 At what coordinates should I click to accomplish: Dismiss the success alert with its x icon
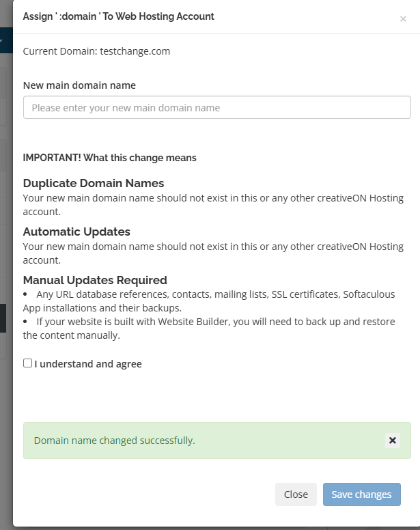393,441
